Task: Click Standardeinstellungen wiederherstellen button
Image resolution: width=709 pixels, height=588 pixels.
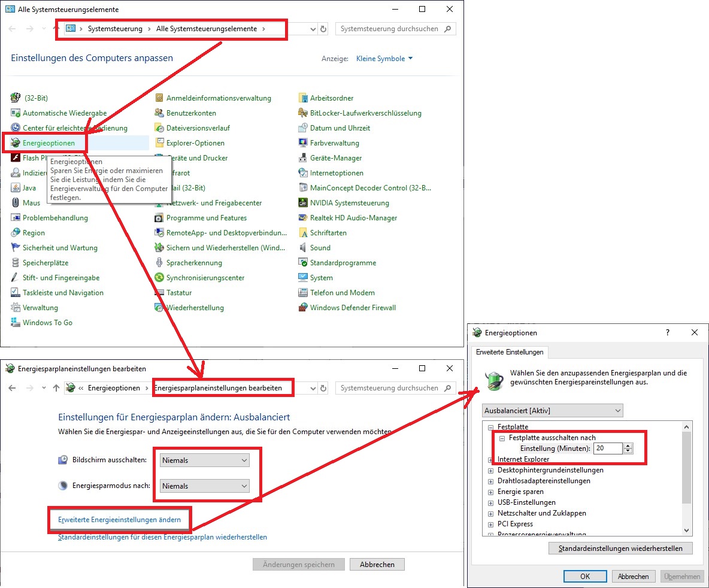Action: (x=620, y=548)
